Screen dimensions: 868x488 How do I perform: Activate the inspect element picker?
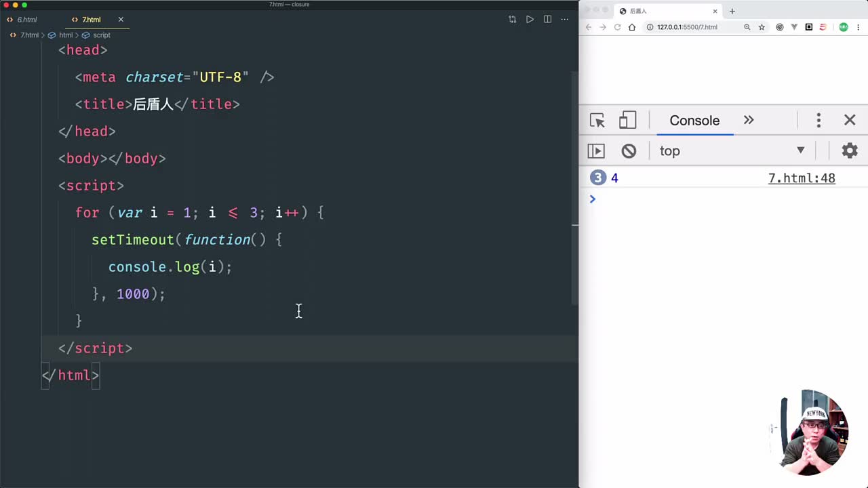coord(597,121)
